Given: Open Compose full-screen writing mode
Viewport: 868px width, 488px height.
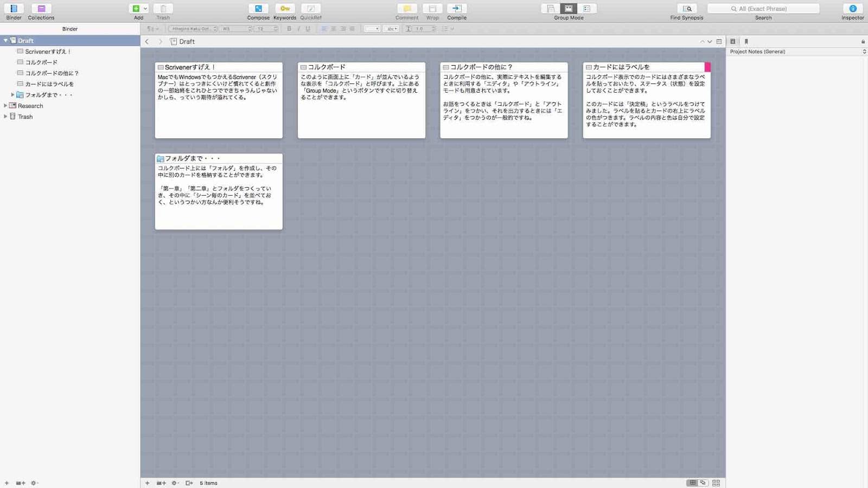Looking at the screenshot, I should coord(258,9).
